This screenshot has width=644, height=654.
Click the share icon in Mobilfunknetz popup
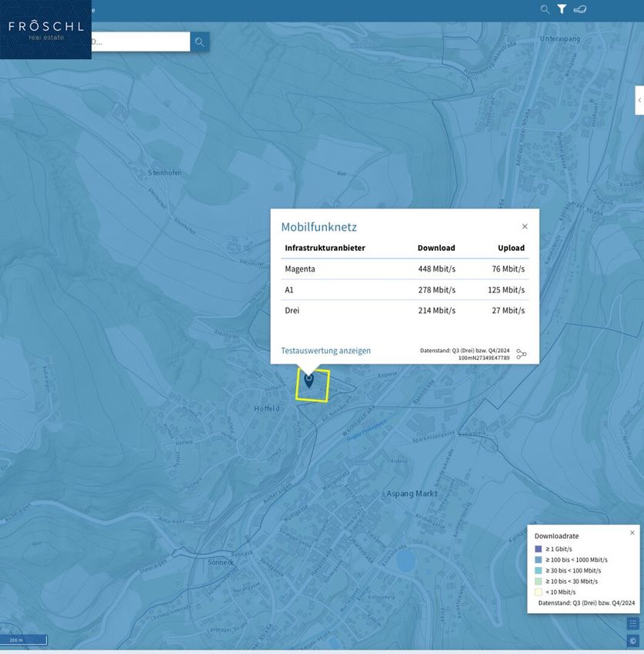tap(522, 354)
